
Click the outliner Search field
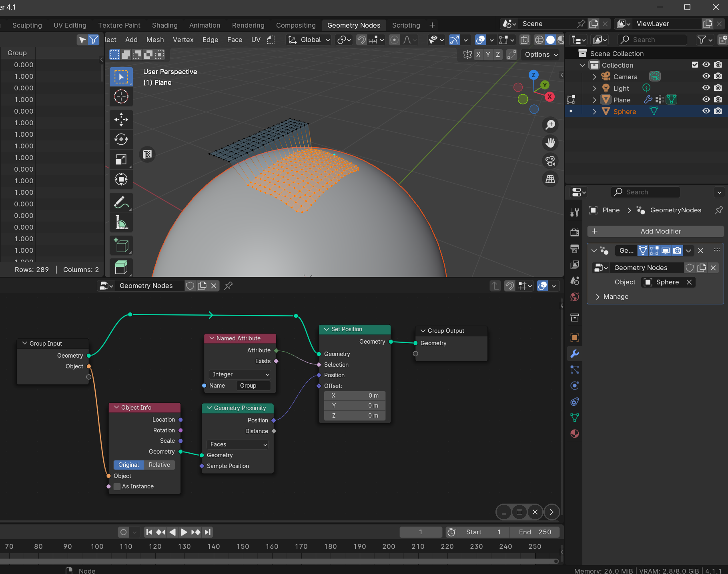(652, 40)
